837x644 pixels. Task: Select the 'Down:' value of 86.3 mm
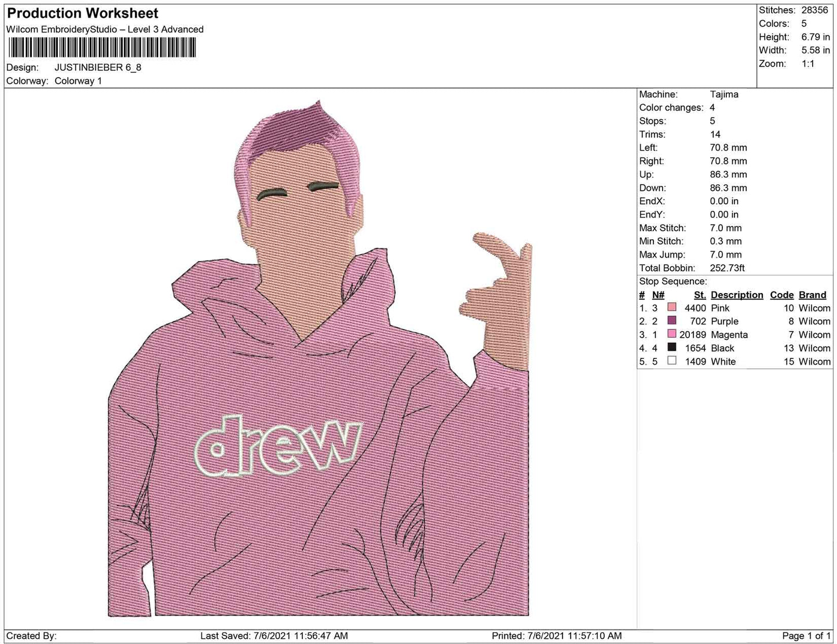(x=729, y=188)
